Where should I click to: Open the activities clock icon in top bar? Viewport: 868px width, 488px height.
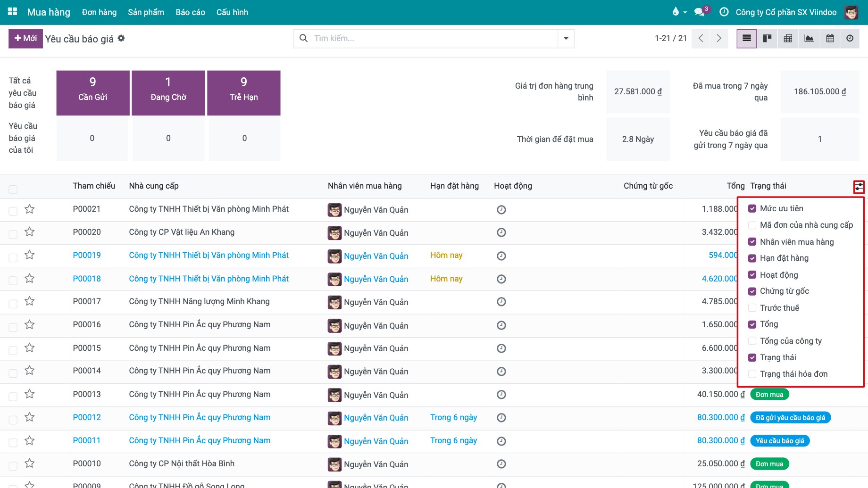point(724,12)
